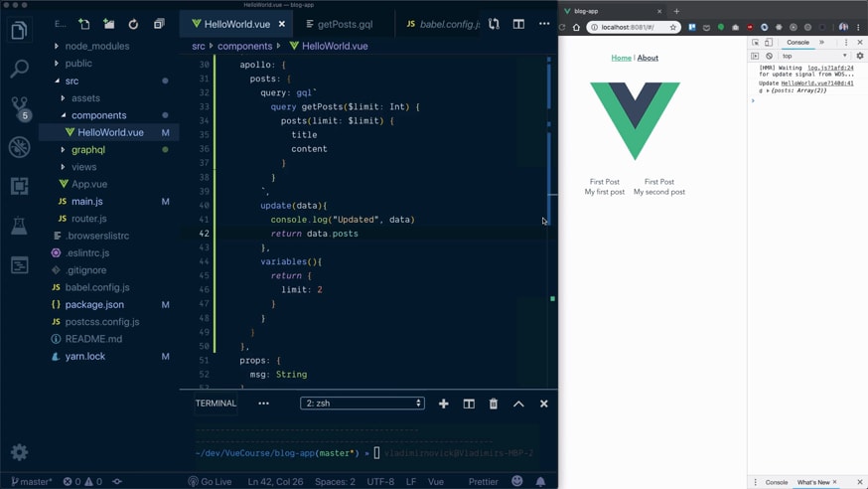Open the 'top' JavaScript context dropdown
This screenshot has width=868, height=489.
pos(813,56)
